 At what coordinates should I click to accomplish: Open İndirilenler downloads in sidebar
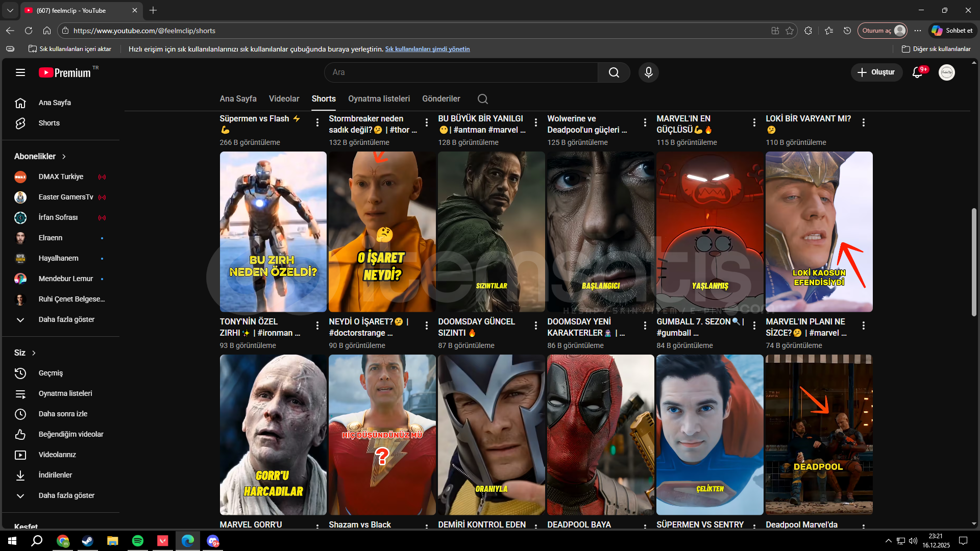point(55,475)
